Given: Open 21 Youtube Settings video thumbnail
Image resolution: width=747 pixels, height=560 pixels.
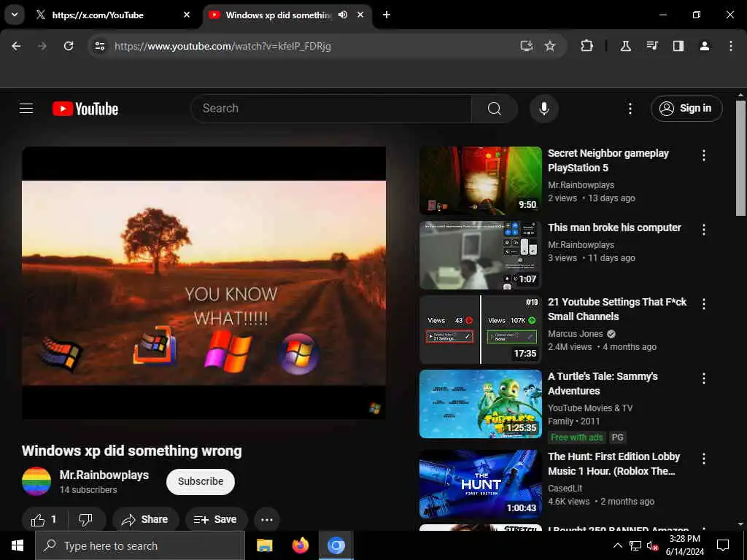Looking at the screenshot, I should coord(480,330).
